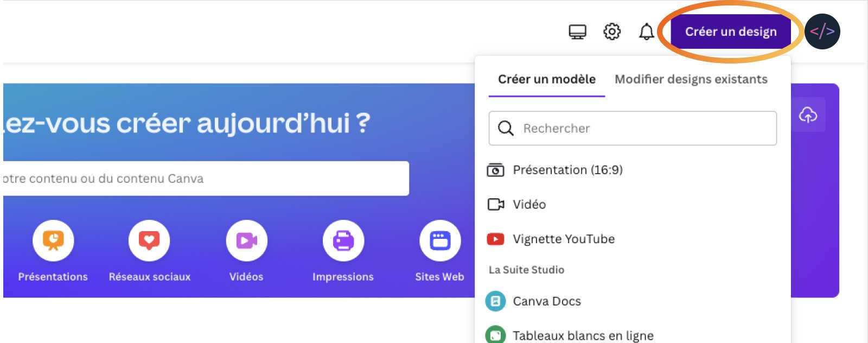Open settings gear icon
868x343 pixels.
pos(612,31)
